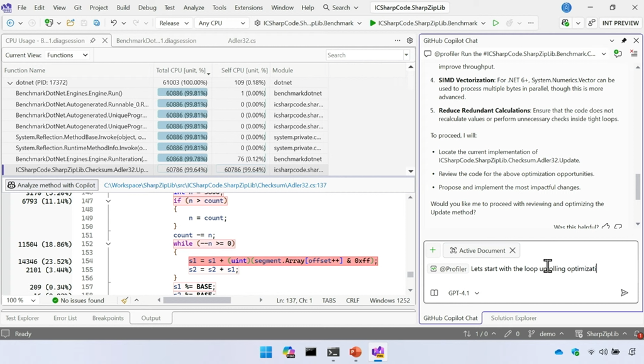Send the Copilot chat message
This screenshot has width=644, height=364.
(x=624, y=293)
